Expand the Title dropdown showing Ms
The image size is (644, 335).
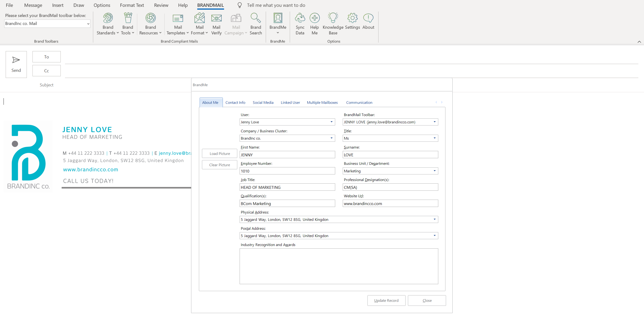(435, 138)
